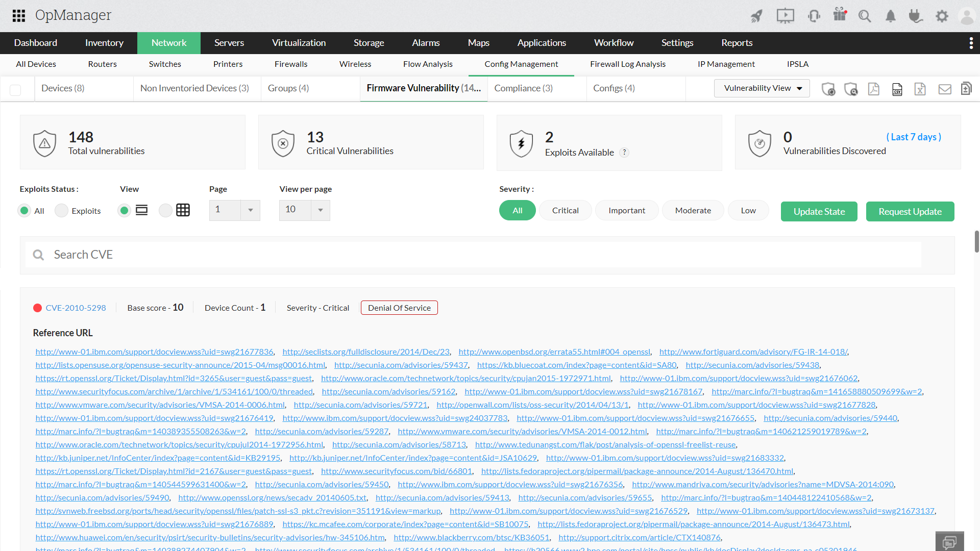Open the Settings gear icon
This screenshot has width=980, height=551.
pyautogui.click(x=942, y=16)
